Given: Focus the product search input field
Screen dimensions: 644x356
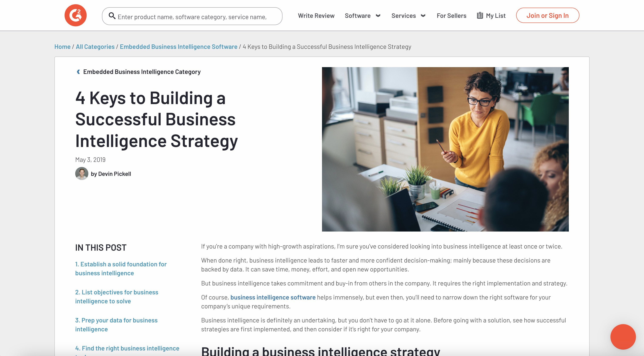Looking at the screenshot, I should [x=192, y=16].
